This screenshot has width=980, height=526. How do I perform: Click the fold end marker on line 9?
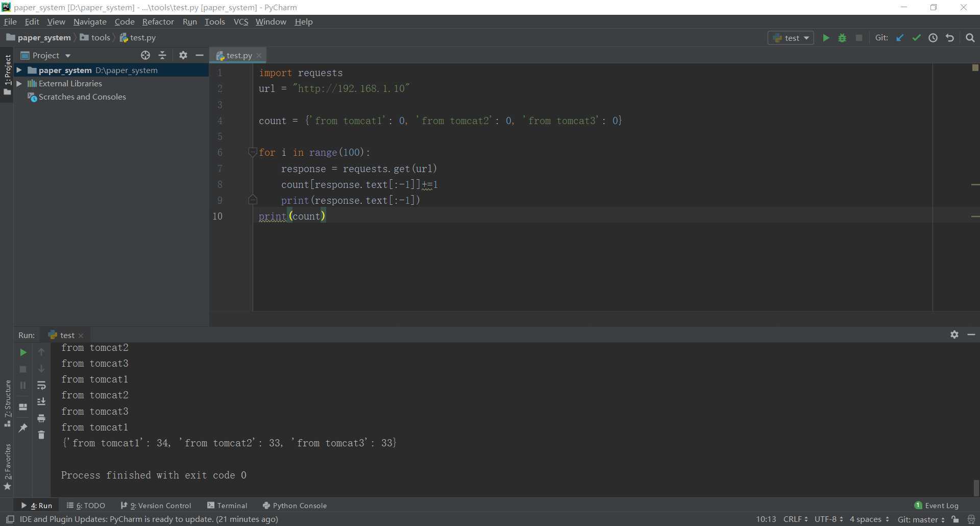pyautogui.click(x=252, y=200)
